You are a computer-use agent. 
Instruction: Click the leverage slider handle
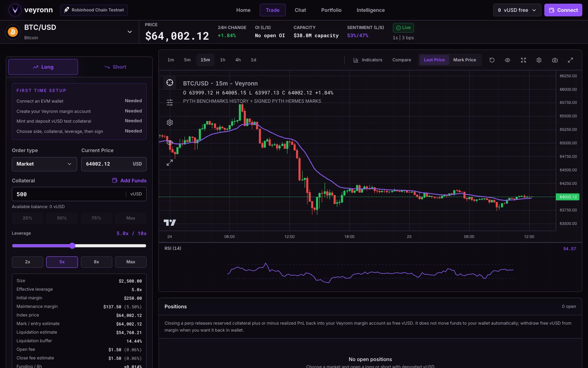point(72,246)
